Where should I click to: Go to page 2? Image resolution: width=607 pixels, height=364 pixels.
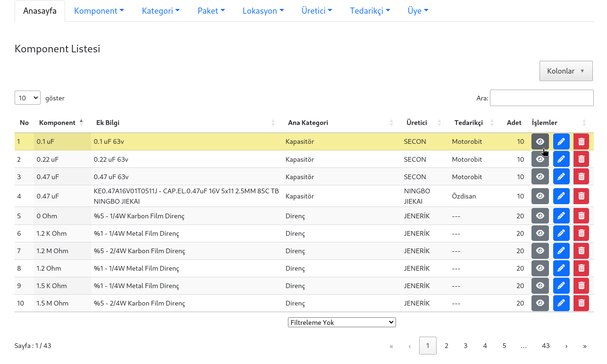tap(447, 346)
